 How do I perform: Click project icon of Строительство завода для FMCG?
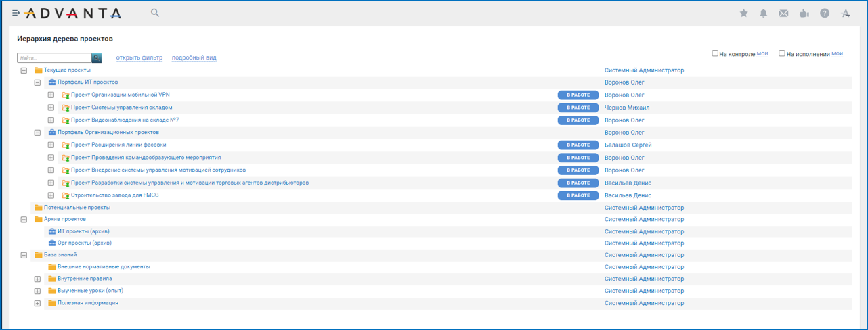(x=66, y=195)
